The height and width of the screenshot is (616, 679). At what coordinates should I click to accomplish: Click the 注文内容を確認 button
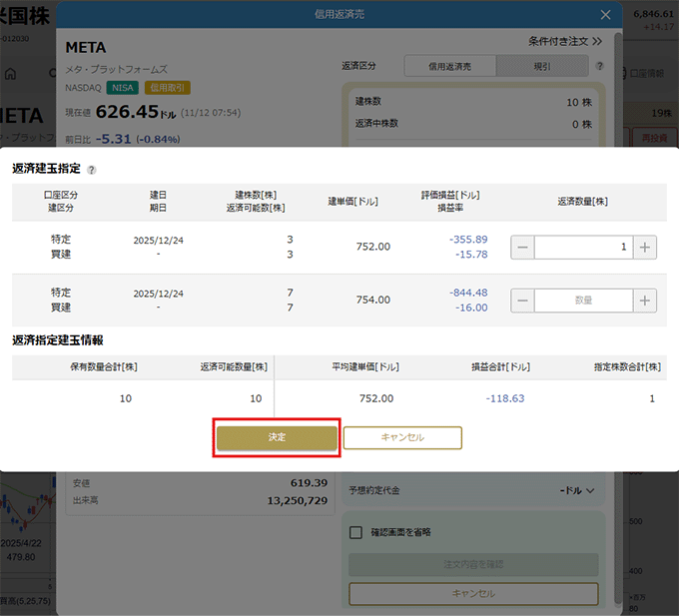[x=473, y=564]
